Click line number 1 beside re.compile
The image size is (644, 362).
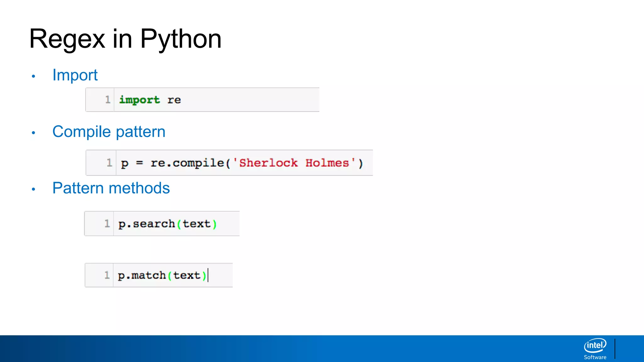point(109,163)
